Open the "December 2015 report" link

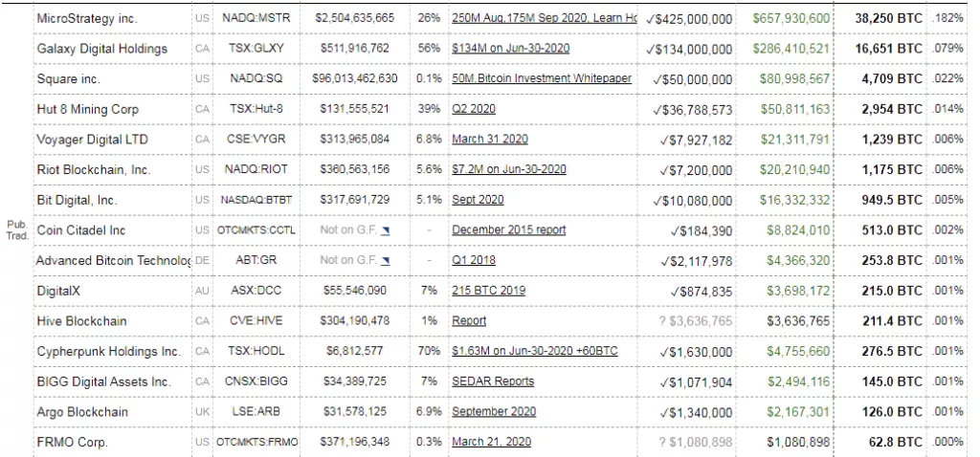pos(508,230)
